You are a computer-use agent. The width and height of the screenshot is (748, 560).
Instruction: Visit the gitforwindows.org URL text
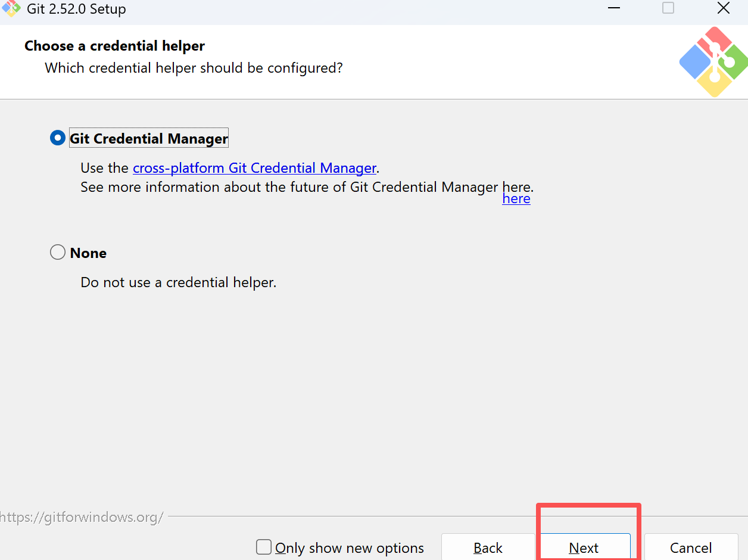[82, 517]
